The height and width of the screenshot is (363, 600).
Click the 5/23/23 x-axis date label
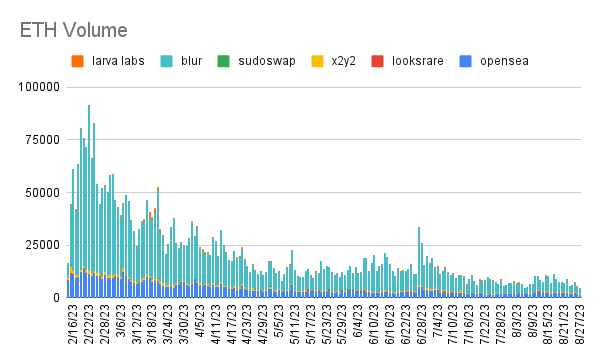tap(327, 324)
